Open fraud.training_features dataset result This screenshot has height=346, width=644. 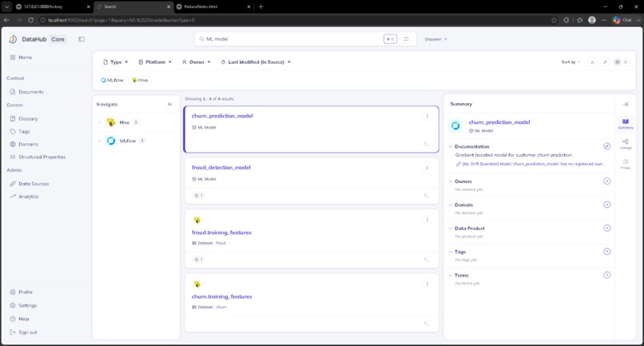[x=221, y=233]
